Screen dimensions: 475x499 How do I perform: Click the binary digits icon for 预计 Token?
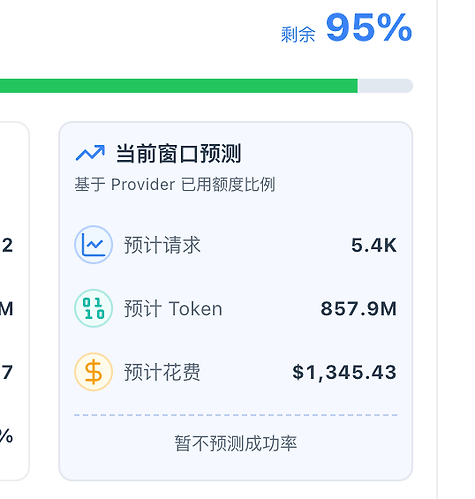(x=93, y=308)
